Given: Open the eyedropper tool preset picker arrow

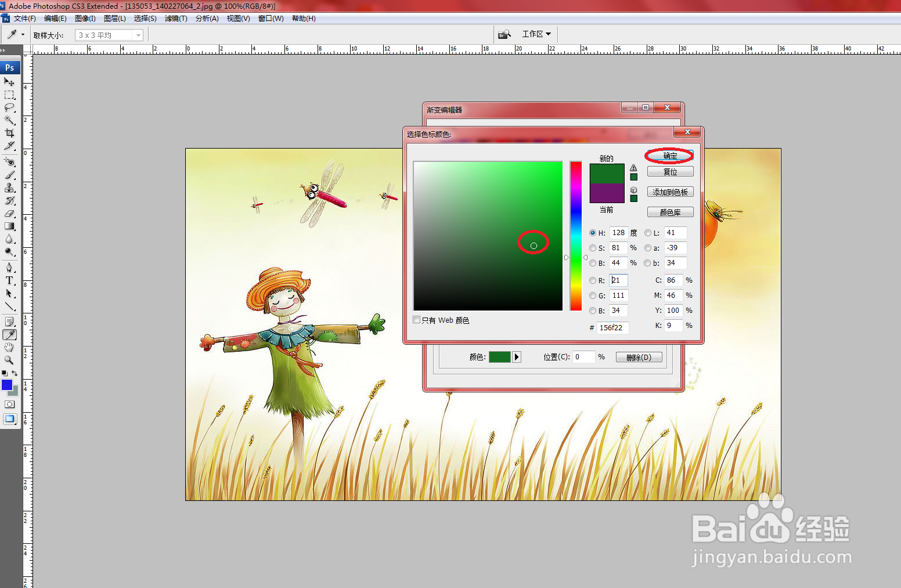Looking at the screenshot, I should (23, 35).
